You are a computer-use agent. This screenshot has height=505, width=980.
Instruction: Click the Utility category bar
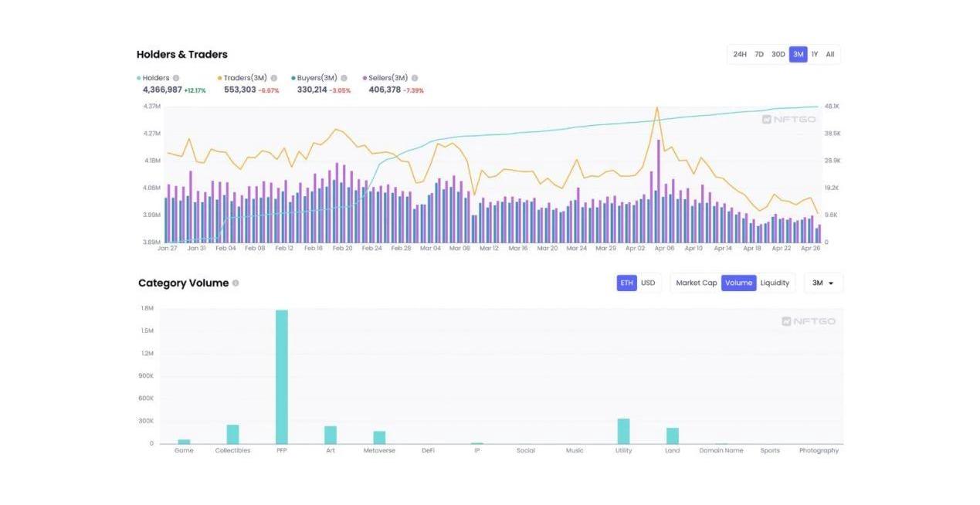pos(623,431)
